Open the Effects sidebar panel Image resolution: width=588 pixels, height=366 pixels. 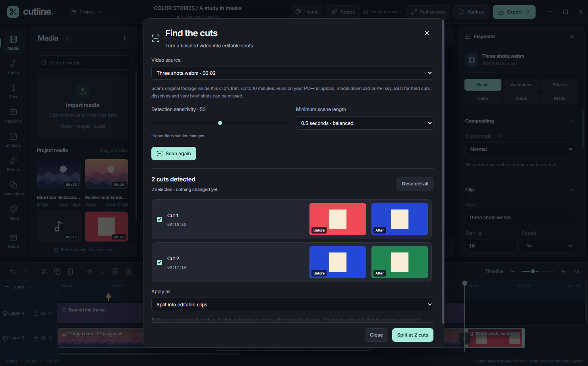point(13,164)
